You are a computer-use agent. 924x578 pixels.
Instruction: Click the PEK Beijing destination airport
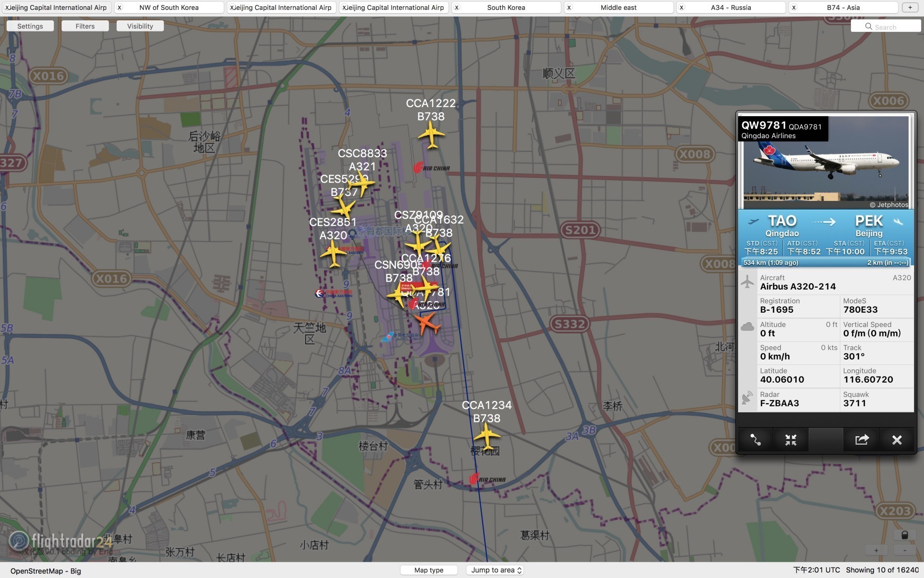[869, 225]
